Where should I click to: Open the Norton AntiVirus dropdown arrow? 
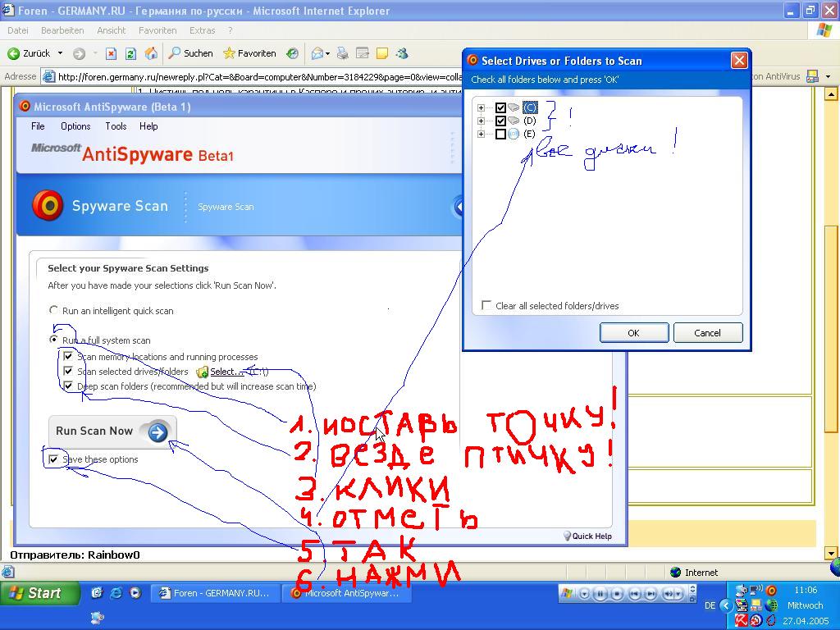point(829,76)
